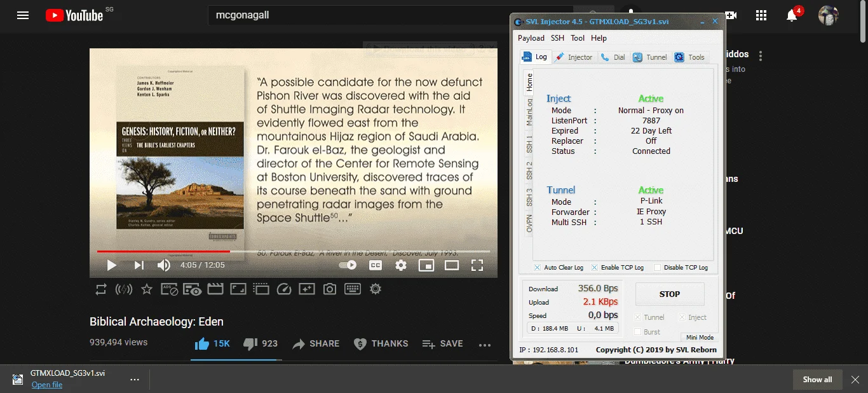The width and height of the screenshot is (868, 393).
Task: Go to YouTube home via logo
Action: click(74, 15)
